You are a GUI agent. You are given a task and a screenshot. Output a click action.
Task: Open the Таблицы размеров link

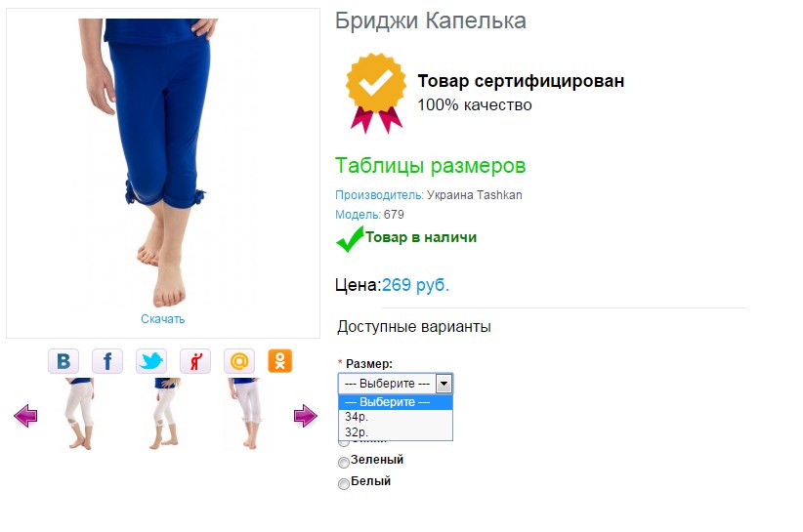click(430, 166)
